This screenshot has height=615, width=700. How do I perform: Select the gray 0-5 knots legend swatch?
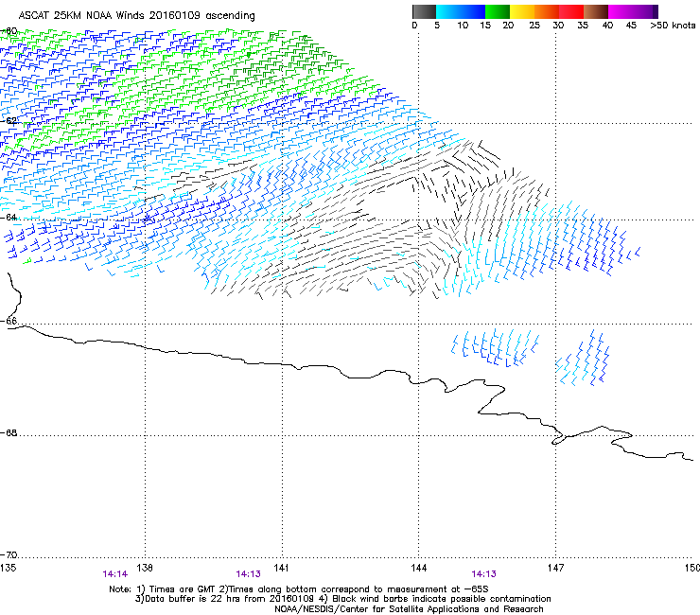click(x=424, y=11)
